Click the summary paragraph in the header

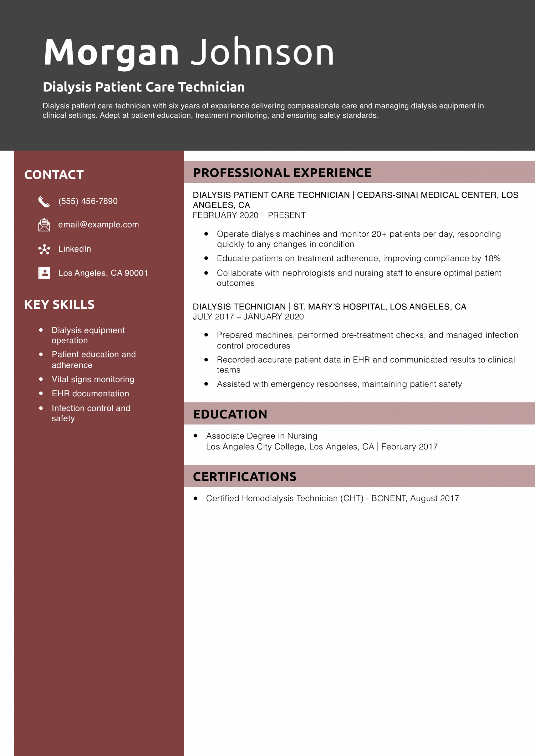point(263,110)
